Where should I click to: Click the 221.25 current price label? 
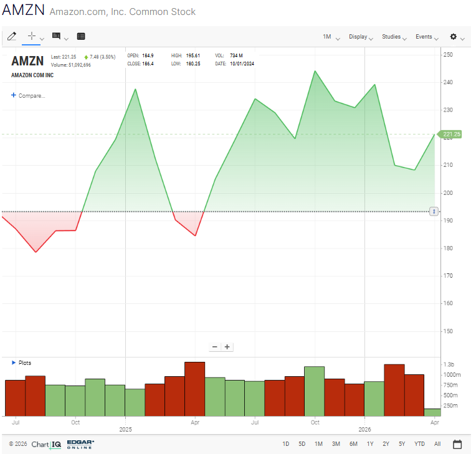[x=451, y=135]
